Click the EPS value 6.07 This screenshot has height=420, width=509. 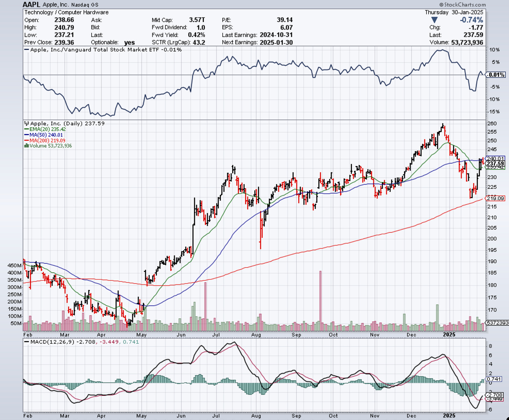[286, 27]
